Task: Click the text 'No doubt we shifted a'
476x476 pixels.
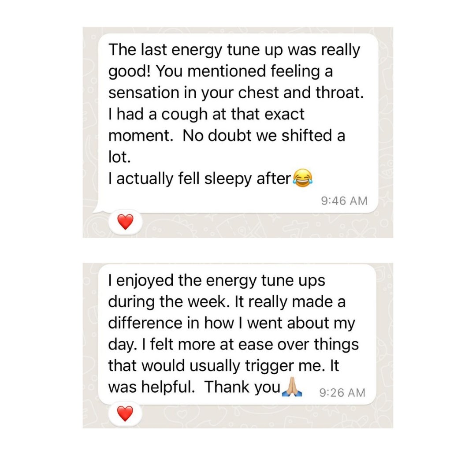Action: [264, 135]
